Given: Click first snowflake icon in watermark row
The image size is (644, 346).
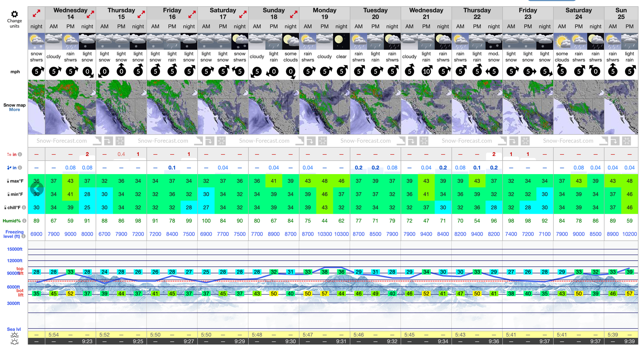Looking at the screenshot, I should pyautogui.click(x=120, y=141).
